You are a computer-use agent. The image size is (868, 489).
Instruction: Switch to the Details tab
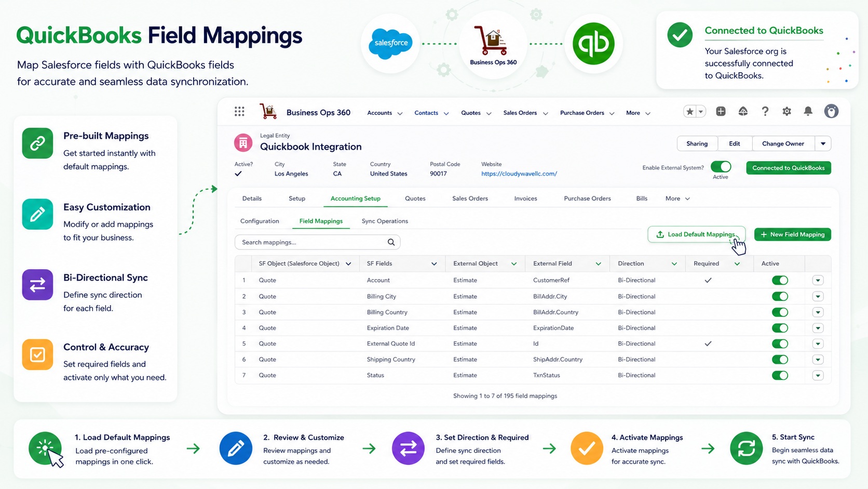[252, 199]
